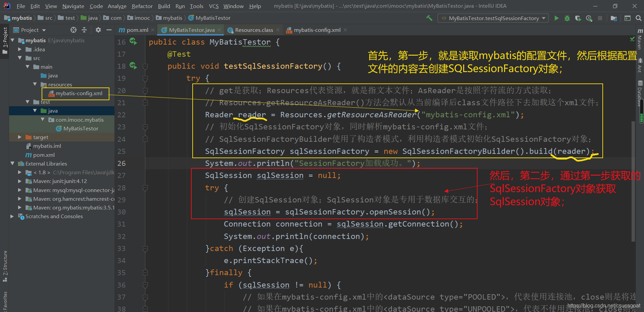This screenshot has height=312, width=644.
Task: Collapse all in the Project panel
Action: pyautogui.click(x=84, y=30)
